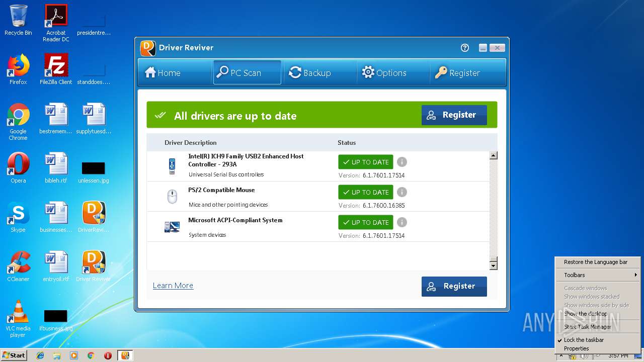Click the Status column header

coord(347,143)
